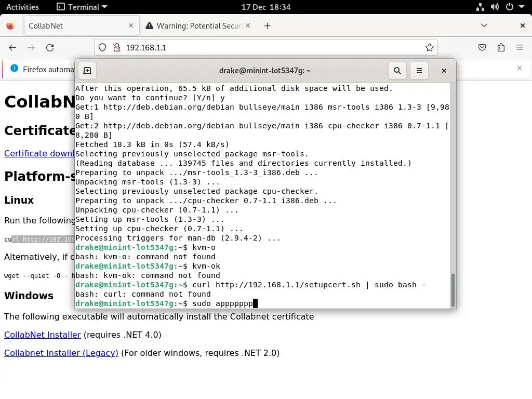Open the Certificate download link
The width and height of the screenshot is (532, 399).
pyautogui.click(x=39, y=153)
